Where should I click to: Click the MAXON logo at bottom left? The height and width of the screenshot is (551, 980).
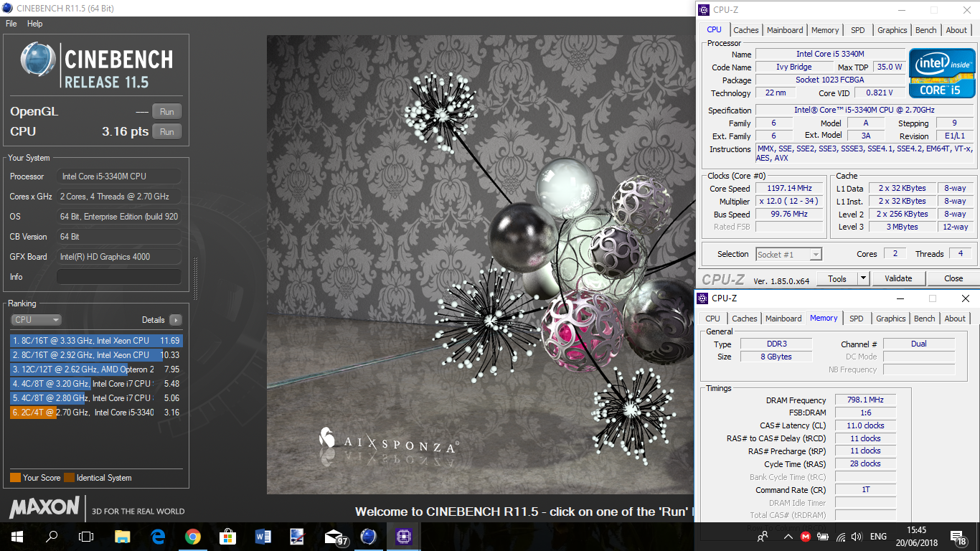(44, 507)
